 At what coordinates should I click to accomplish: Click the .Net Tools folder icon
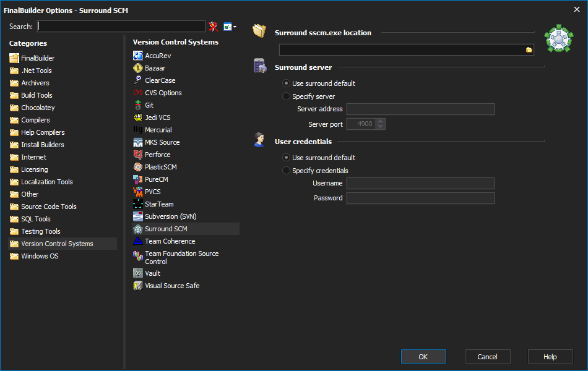click(x=14, y=71)
